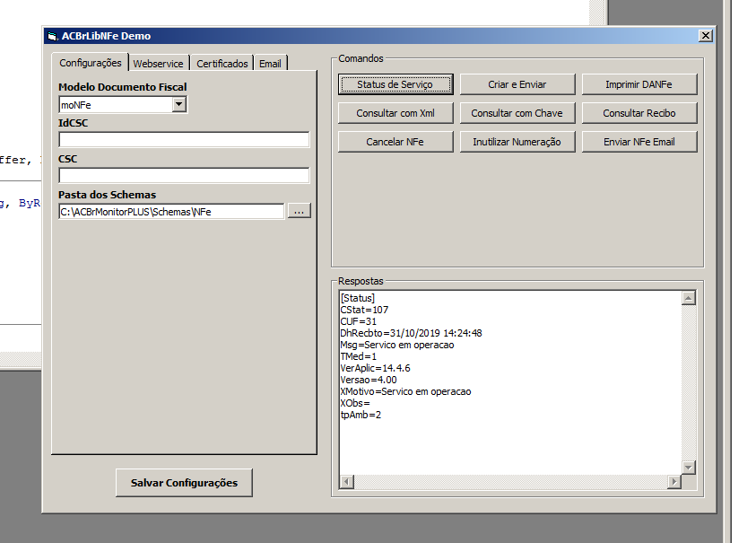Click Consultar com Chave button
The height and width of the screenshot is (543, 756).
(x=517, y=113)
